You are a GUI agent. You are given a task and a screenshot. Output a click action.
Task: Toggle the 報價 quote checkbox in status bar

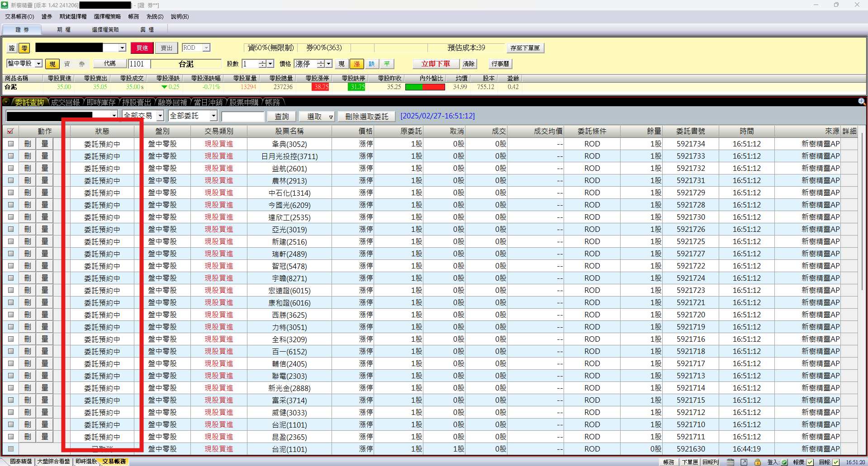(810, 462)
